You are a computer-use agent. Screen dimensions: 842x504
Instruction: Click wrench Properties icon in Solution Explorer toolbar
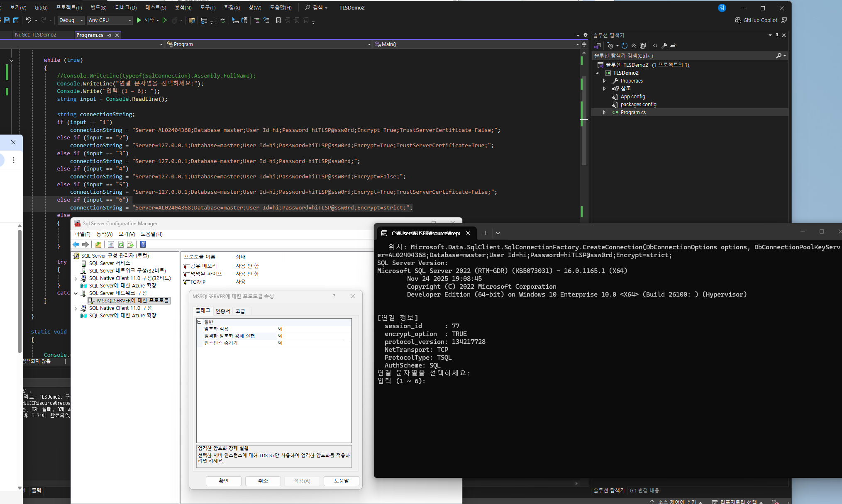[664, 46]
